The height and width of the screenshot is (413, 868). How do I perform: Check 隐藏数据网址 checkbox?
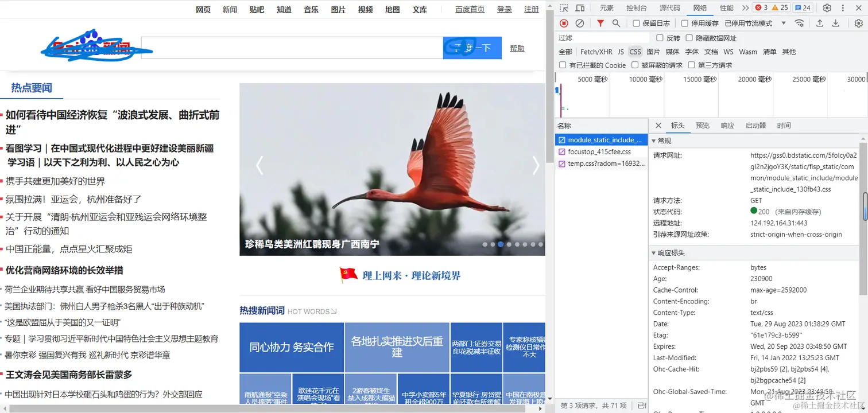pos(689,38)
